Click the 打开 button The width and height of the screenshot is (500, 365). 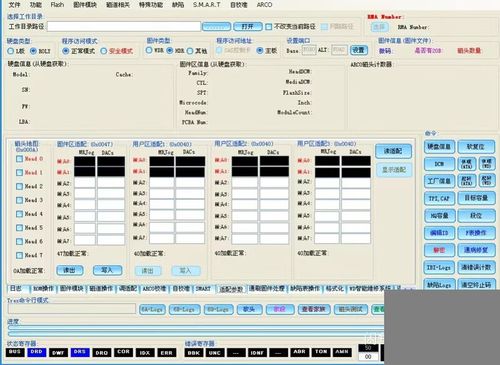[247, 26]
